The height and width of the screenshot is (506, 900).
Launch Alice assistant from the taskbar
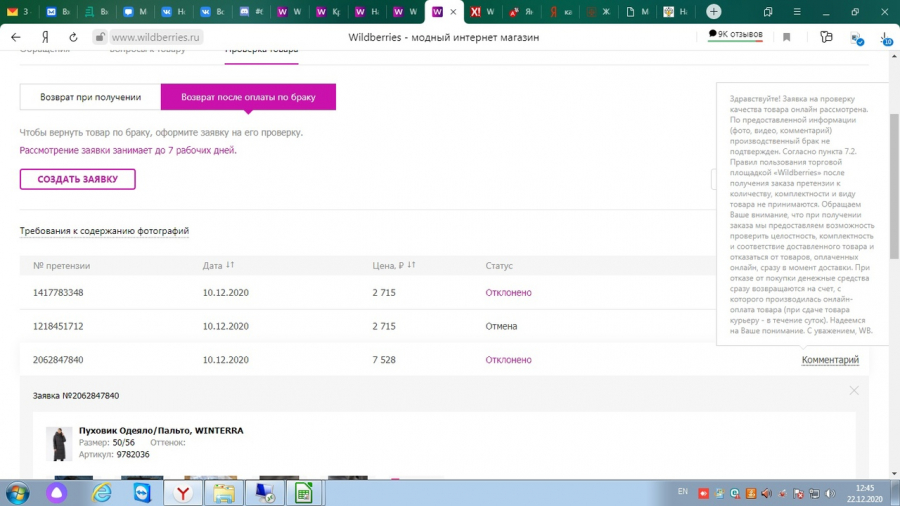click(x=56, y=493)
